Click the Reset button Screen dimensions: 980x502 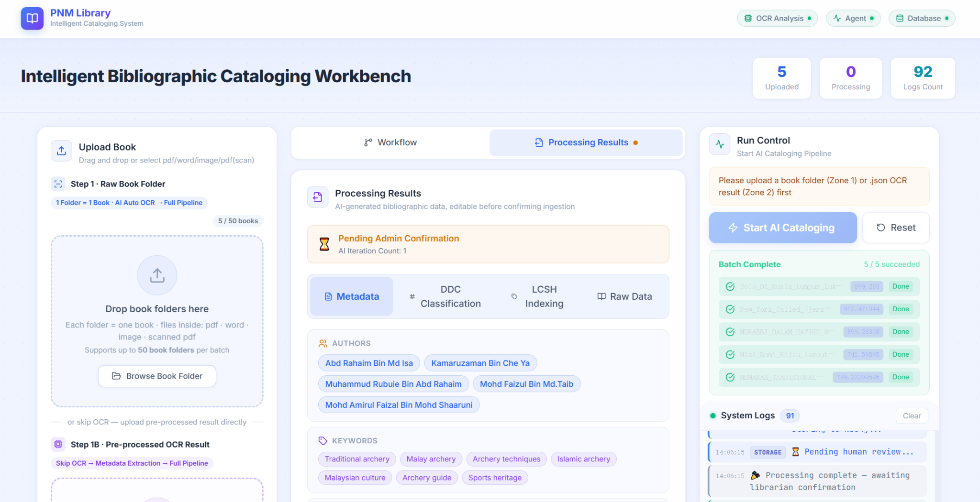(x=896, y=228)
